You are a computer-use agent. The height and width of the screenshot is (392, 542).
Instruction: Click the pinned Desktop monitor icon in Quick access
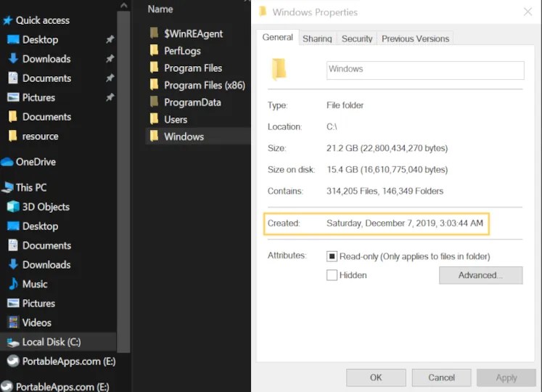13,39
